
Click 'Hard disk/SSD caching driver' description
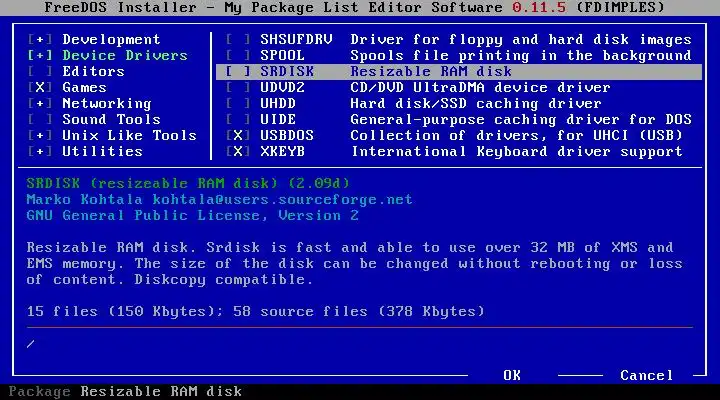pyautogui.click(x=476, y=104)
